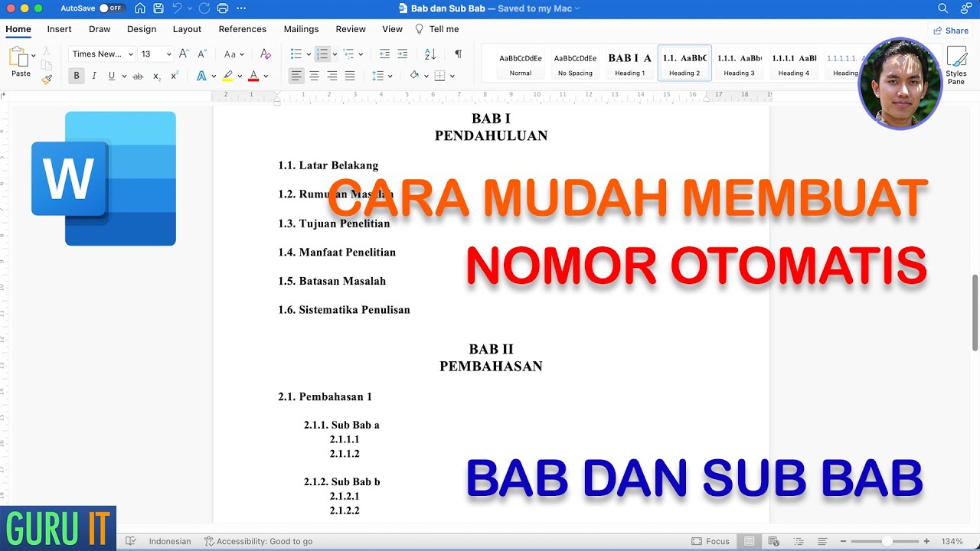Screen dimensions: 980x551
Task: Decrease font size with smaller A
Action: [x=202, y=54]
